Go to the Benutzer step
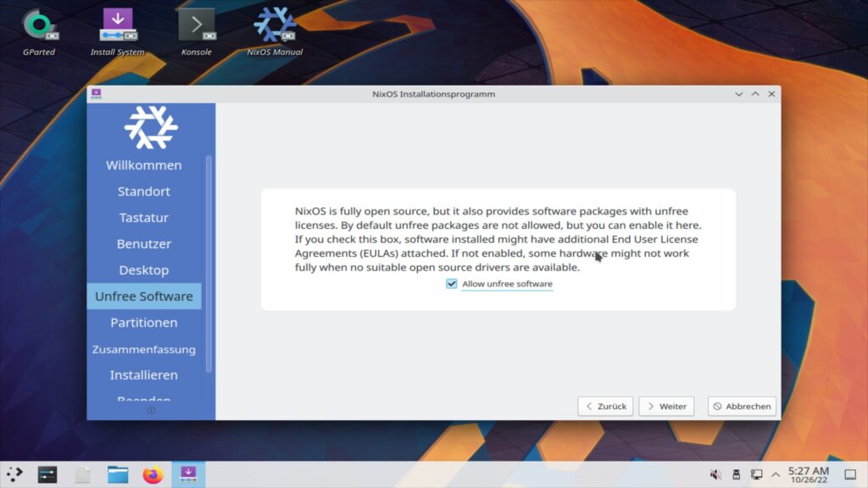 (x=144, y=243)
